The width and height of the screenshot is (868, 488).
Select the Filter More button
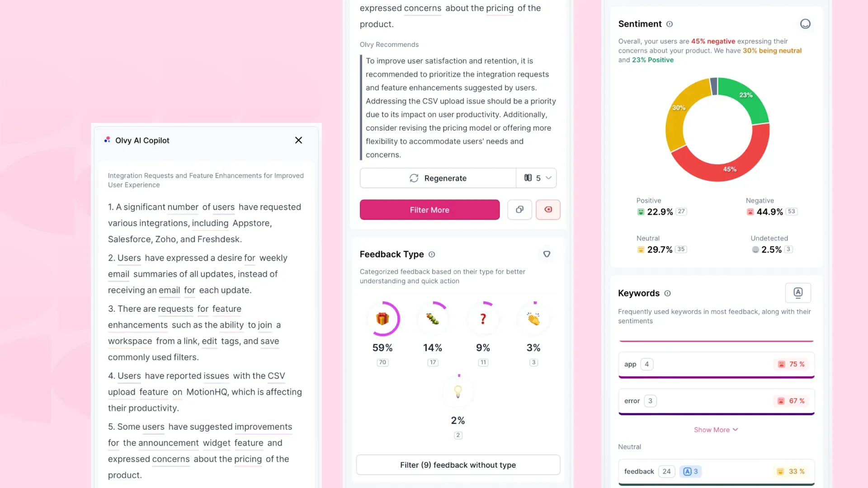(x=429, y=210)
